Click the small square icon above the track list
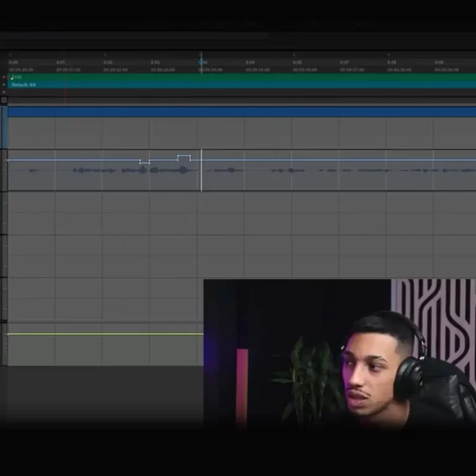This screenshot has width=476, height=476. 4,100
